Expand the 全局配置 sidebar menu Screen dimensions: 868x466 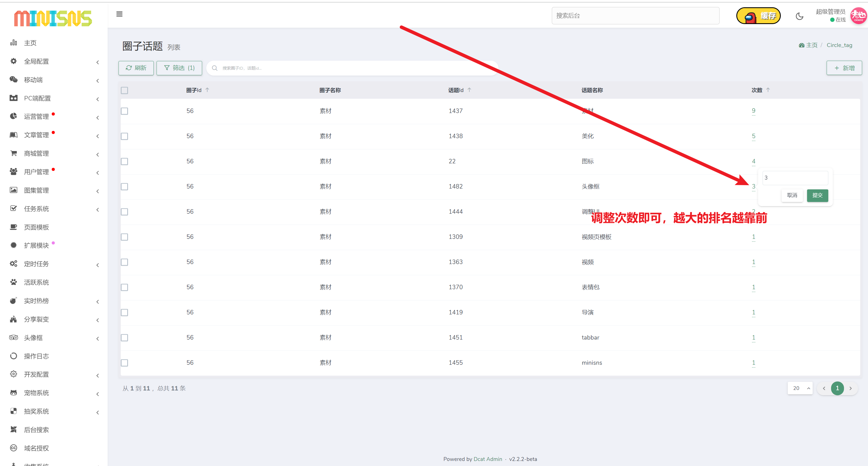pyautogui.click(x=36, y=61)
